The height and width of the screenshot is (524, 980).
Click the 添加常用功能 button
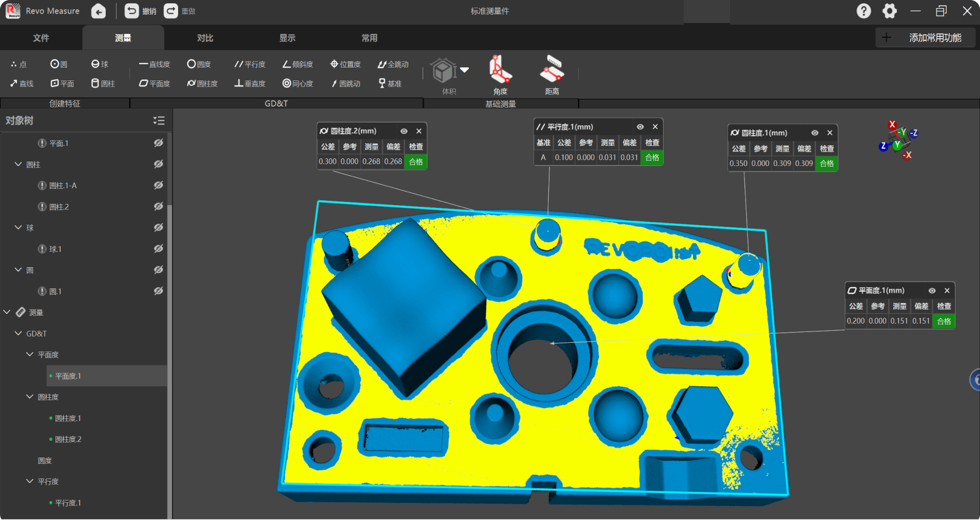pos(925,38)
